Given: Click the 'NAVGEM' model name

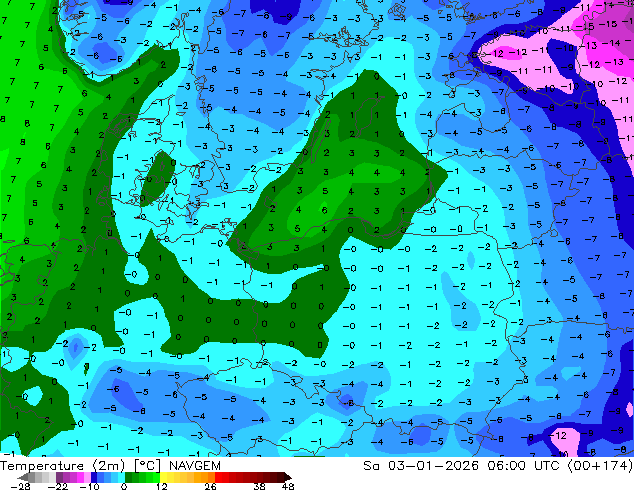Looking at the screenshot, I should (195, 466).
